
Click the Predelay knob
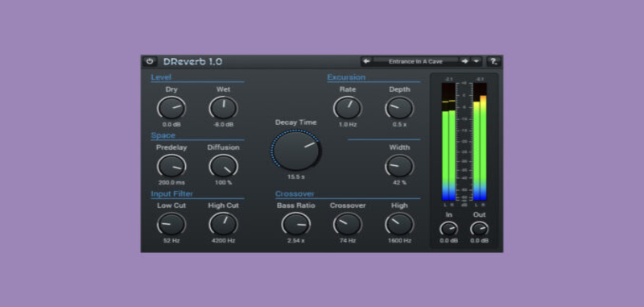171,166
